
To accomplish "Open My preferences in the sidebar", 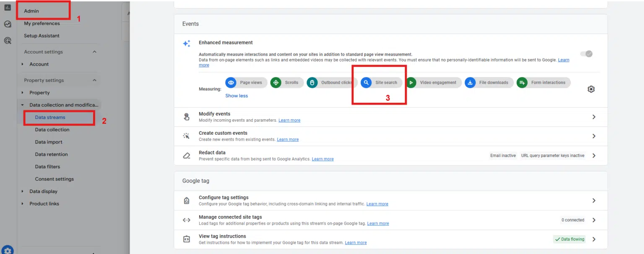I will tap(42, 23).
